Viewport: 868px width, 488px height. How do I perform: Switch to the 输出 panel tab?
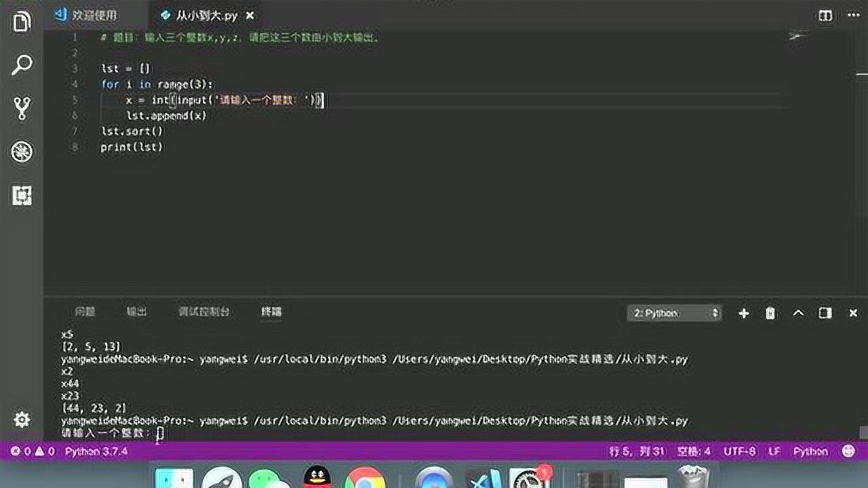tap(136, 312)
